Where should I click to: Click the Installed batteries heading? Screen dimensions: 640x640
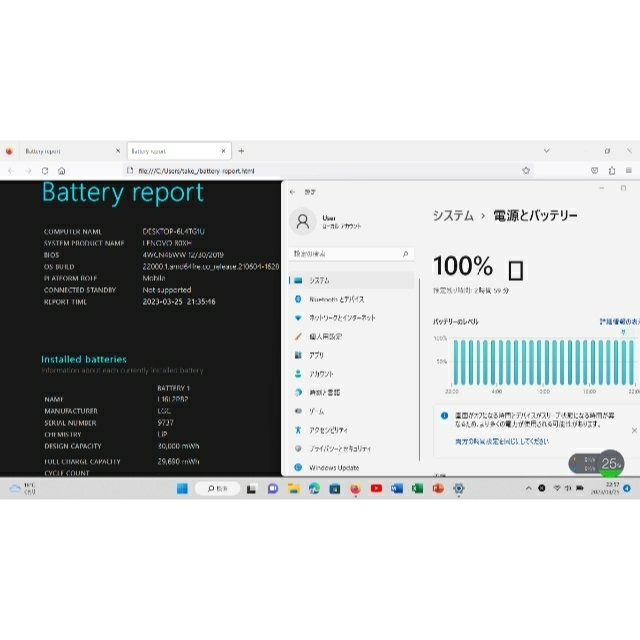coord(84,359)
